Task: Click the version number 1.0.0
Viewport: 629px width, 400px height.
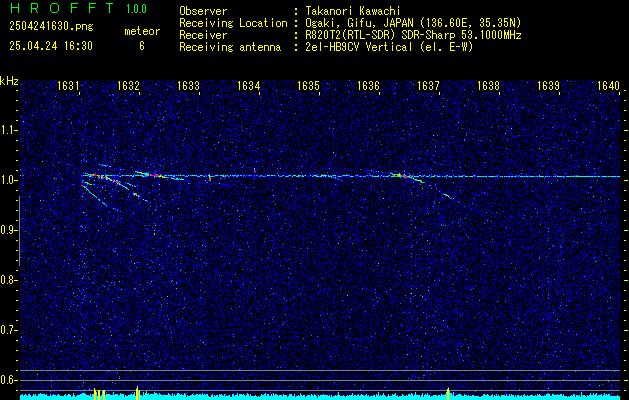Action: [x=136, y=9]
